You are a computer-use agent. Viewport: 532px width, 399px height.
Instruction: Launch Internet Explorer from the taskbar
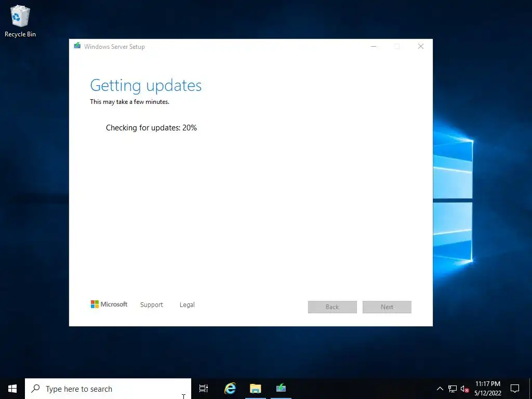tap(230, 389)
